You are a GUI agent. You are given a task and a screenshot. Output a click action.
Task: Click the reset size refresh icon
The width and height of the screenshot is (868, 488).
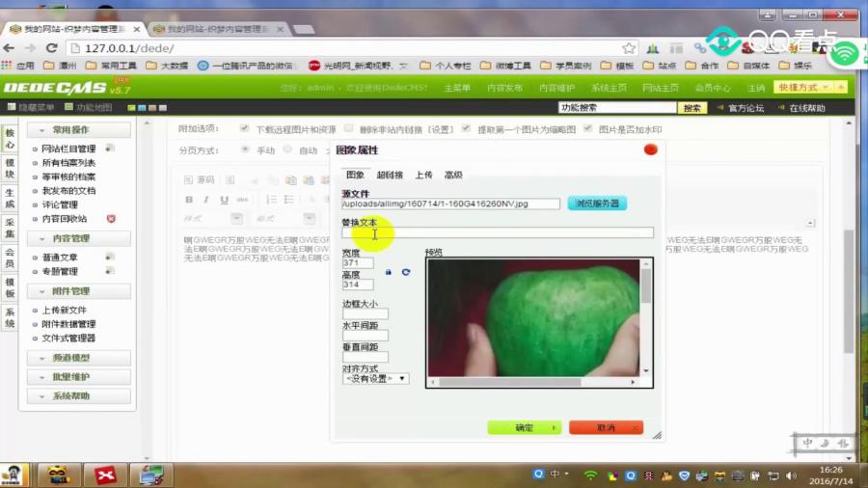click(x=406, y=272)
